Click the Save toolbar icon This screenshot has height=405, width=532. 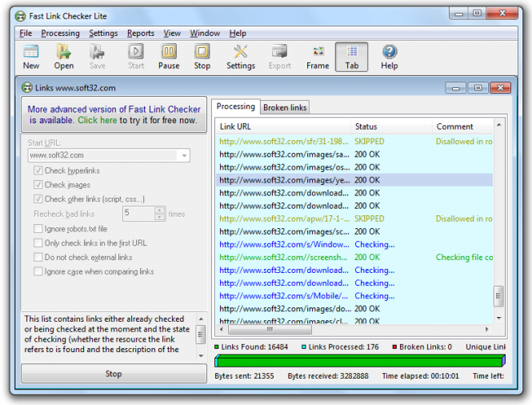[x=97, y=57]
